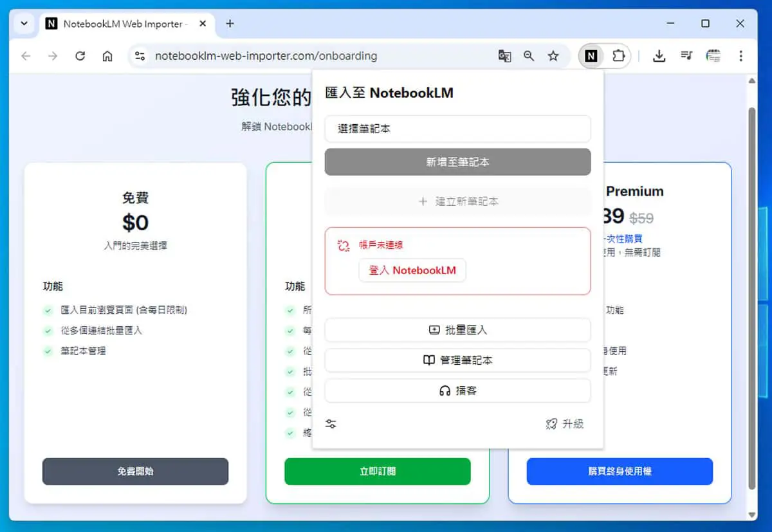Click 登入 NotebookLM button
This screenshot has height=532, width=772.
[x=412, y=270]
